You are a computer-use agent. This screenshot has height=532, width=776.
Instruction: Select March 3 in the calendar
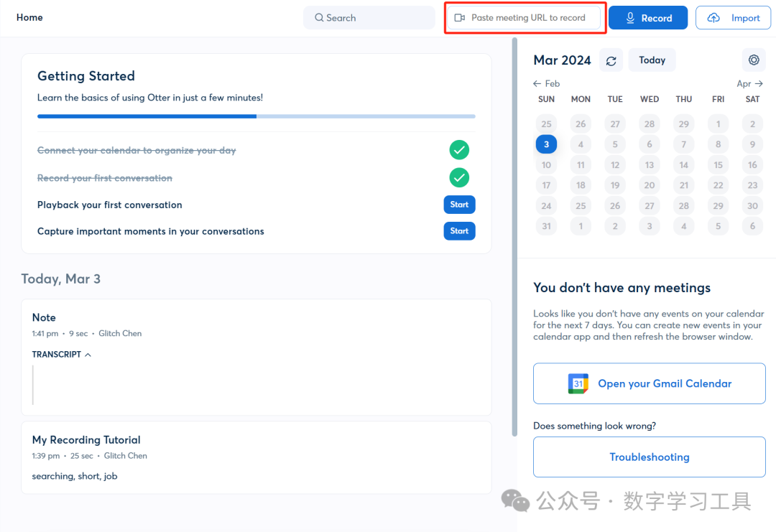click(546, 144)
